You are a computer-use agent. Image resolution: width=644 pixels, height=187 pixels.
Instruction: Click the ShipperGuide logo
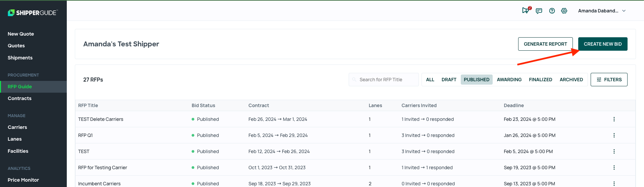(x=33, y=13)
